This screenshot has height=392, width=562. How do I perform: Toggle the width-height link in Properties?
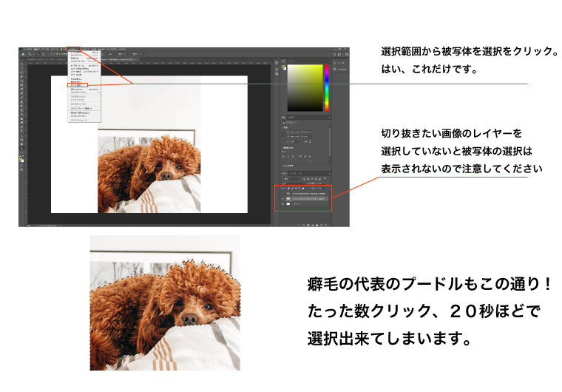point(283,134)
